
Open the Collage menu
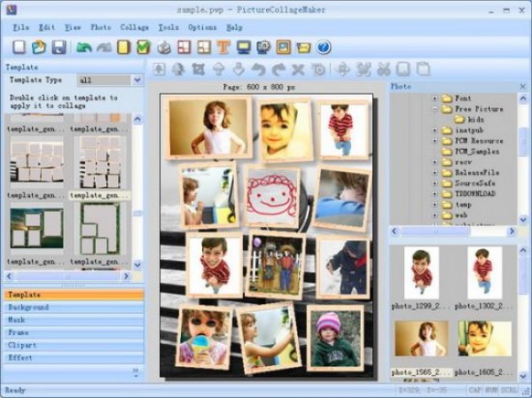click(135, 27)
